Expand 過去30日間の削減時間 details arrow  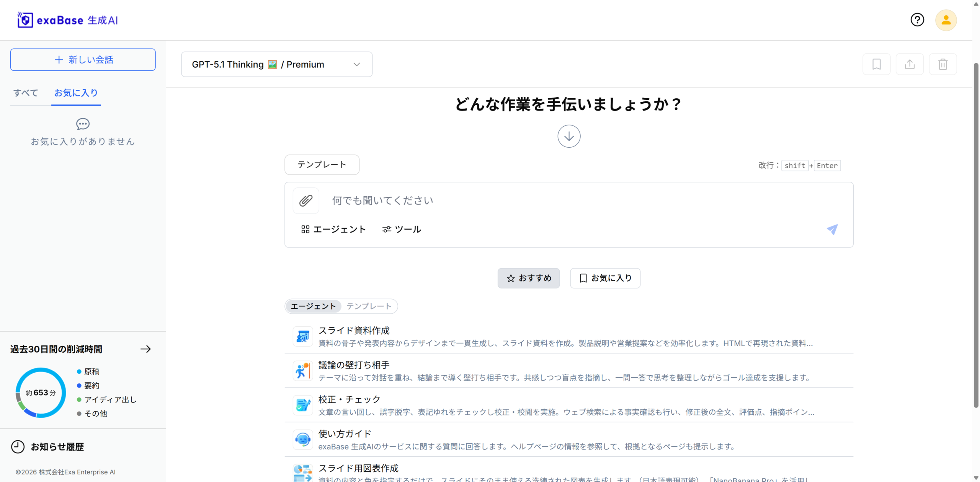pos(145,349)
